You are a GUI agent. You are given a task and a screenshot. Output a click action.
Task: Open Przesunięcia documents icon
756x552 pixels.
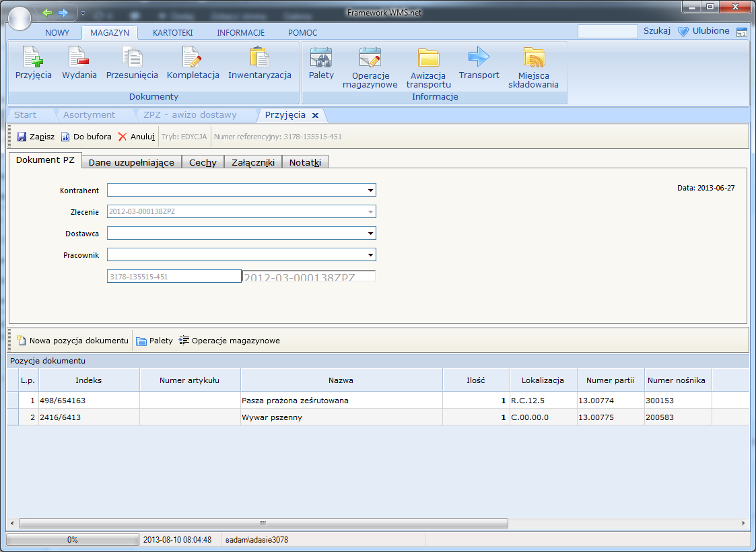coord(132,63)
